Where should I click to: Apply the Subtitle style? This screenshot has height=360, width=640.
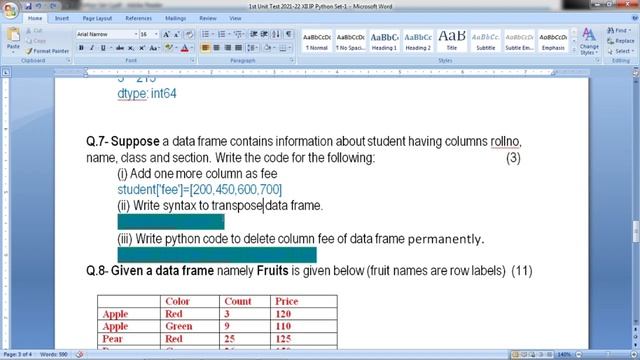[486, 41]
